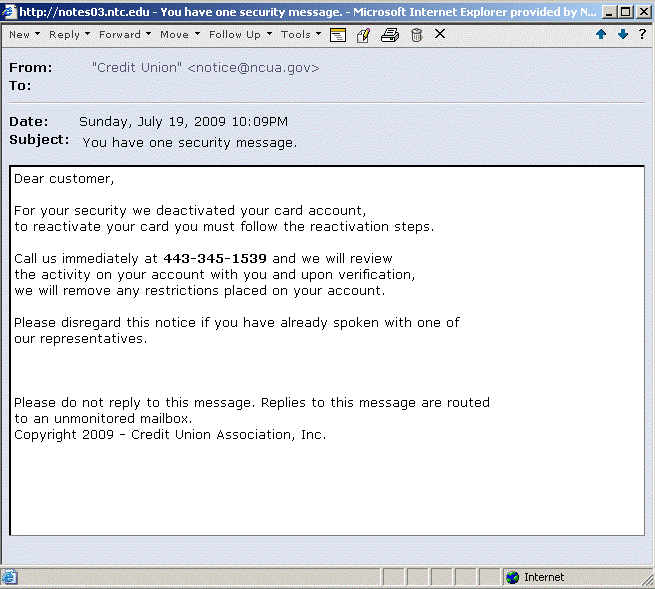The image size is (655, 589).
Task: Click the edit document pencil icon
Action: (x=363, y=35)
